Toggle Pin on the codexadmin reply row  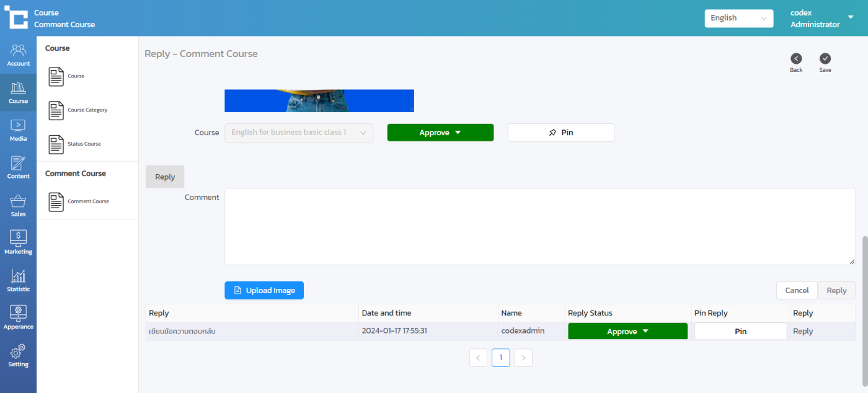[x=740, y=332]
